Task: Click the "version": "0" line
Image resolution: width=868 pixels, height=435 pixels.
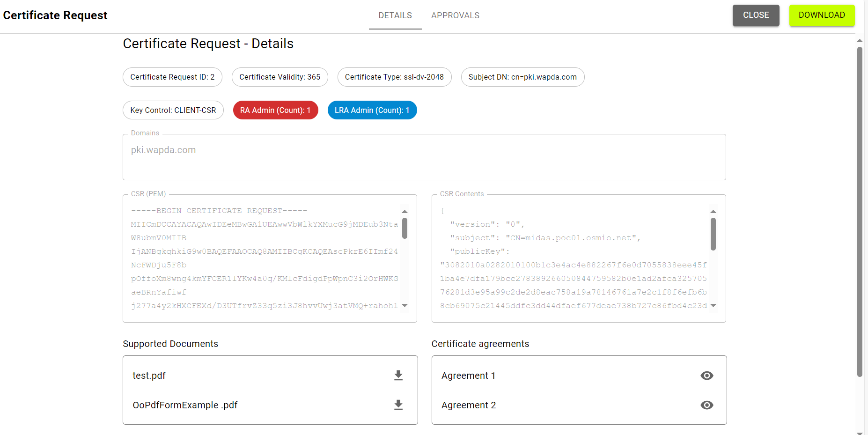Action: (x=487, y=224)
